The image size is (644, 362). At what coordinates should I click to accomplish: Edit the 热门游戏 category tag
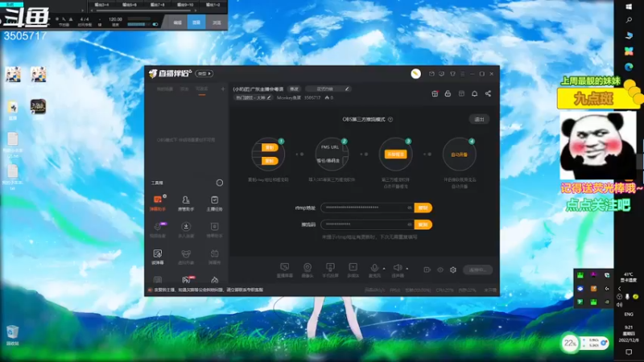click(x=253, y=97)
